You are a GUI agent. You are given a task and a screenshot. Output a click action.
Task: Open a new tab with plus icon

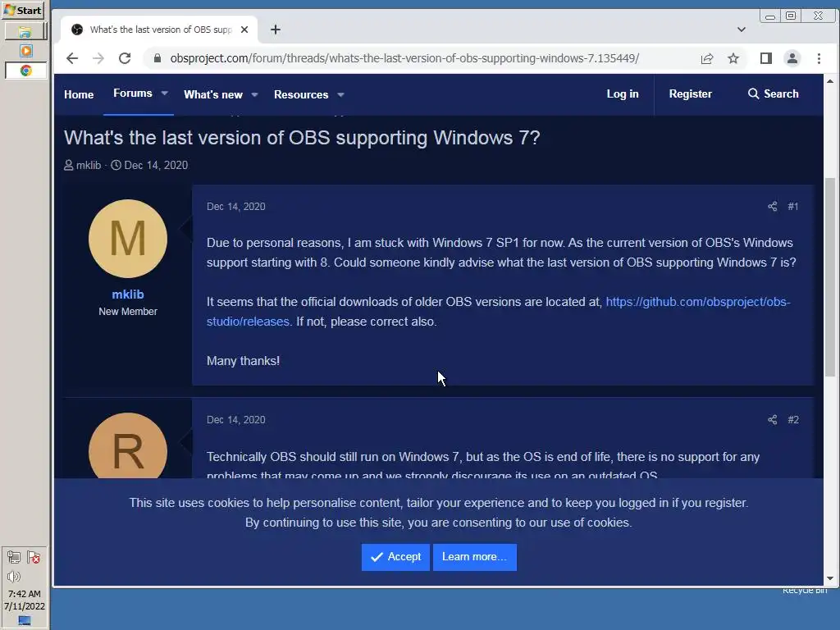276,30
